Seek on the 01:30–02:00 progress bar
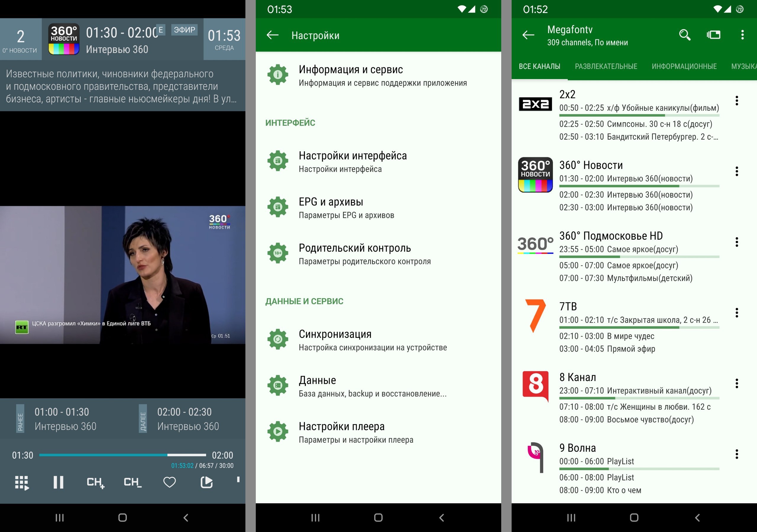The image size is (757, 532). pyautogui.click(x=122, y=455)
